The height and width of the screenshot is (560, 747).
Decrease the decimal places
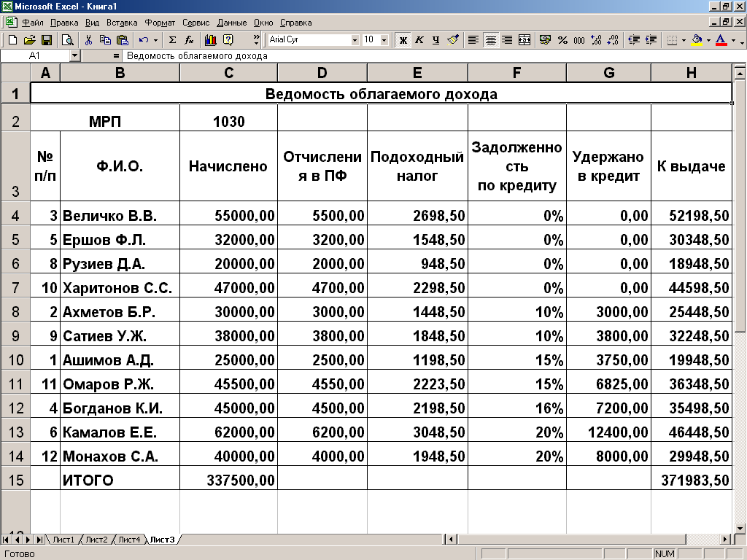coord(613,40)
